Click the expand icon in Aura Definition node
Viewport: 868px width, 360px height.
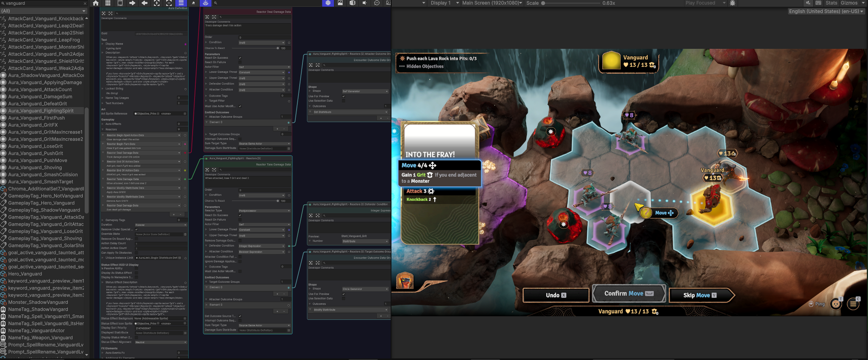coord(104,14)
